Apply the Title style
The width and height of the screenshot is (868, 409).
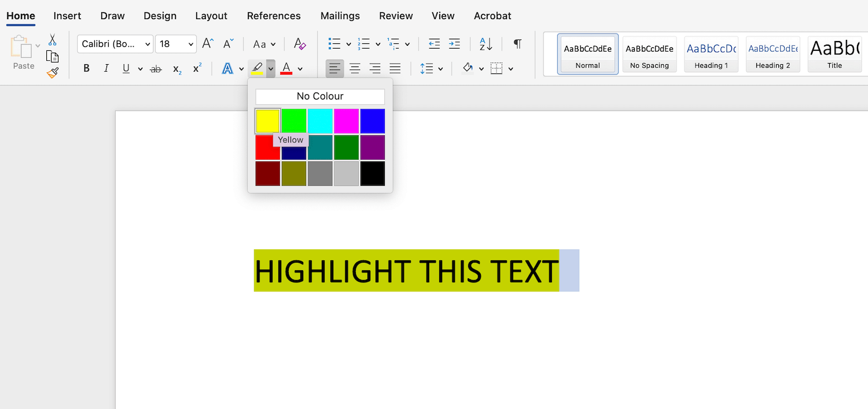pyautogui.click(x=834, y=54)
